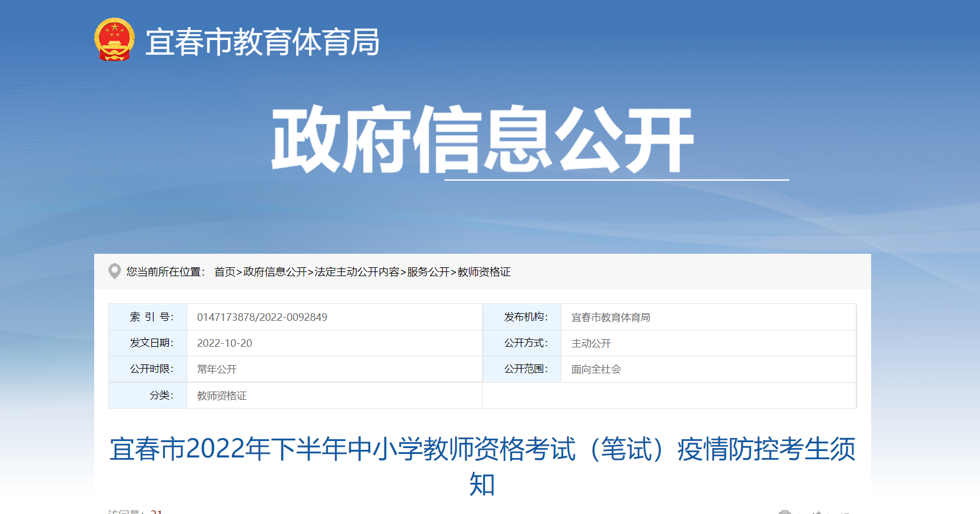980x514 pixels.
Task: Click the 公开范围 label cell
Action: click(x=522, y=369)
